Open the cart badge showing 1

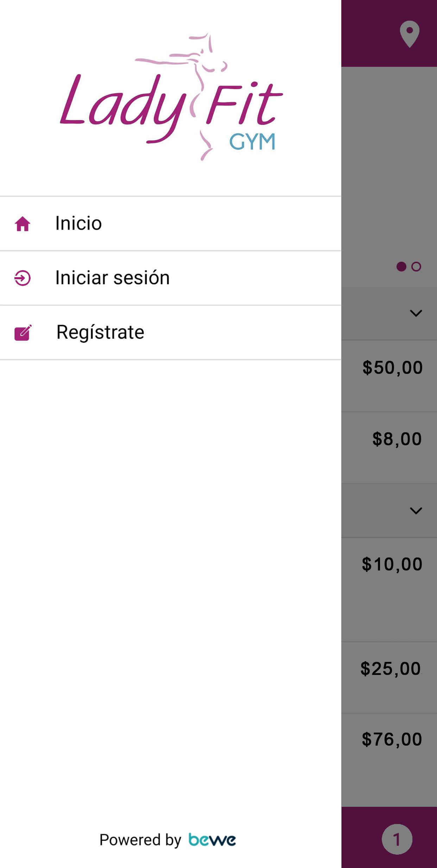[x=397, y=839]
